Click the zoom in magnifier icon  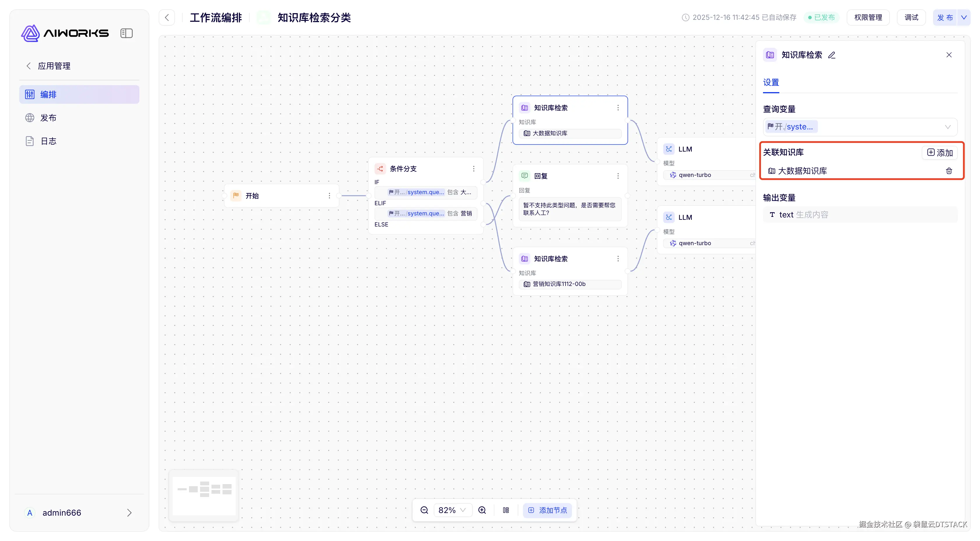(x=482, y=510)
